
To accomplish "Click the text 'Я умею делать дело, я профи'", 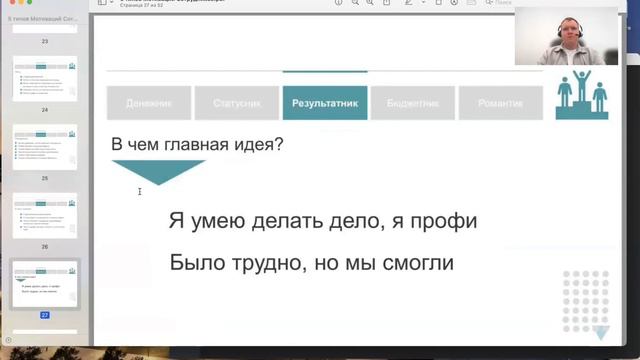I will (x=323, y=221).
